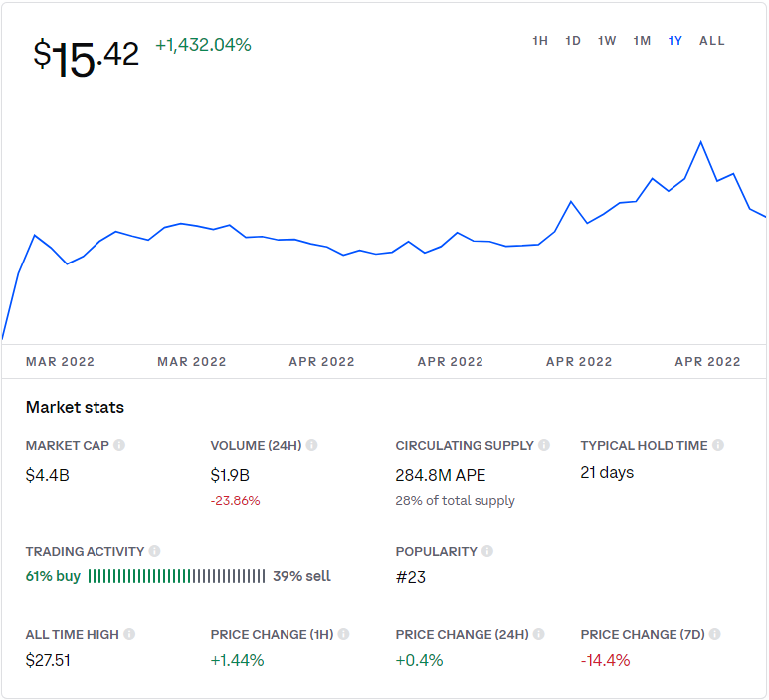
Task: Open the Price Change (24H) info icon
Action: point(539,634)
